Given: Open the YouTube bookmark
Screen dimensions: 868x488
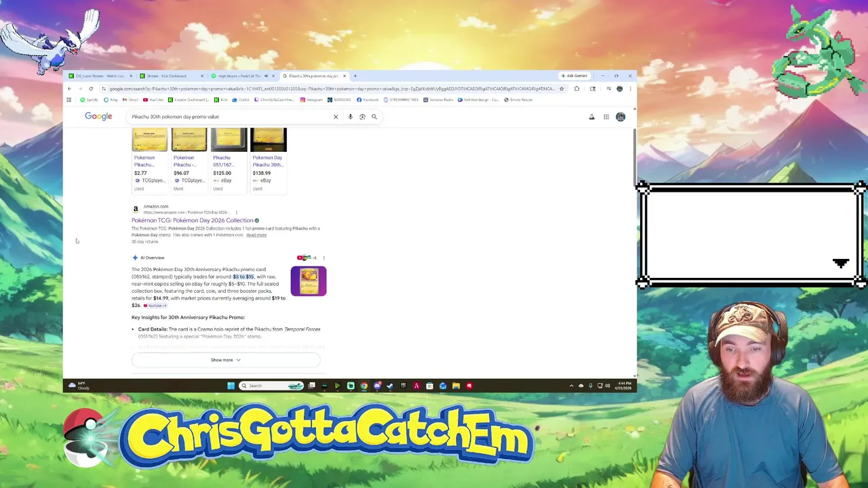Looking at the screenshot, I should pyautogui.click(x=153, y=100).
